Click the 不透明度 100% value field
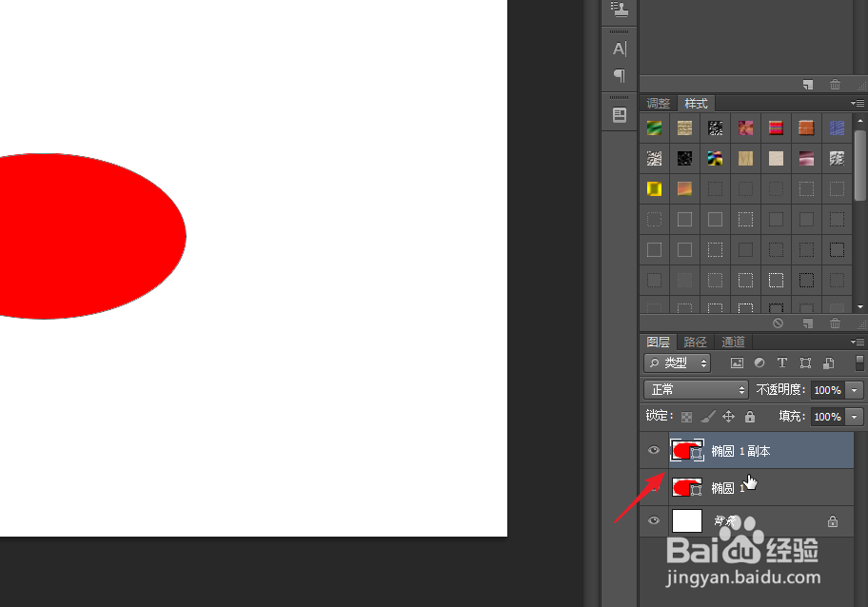 tap(828, 390)
